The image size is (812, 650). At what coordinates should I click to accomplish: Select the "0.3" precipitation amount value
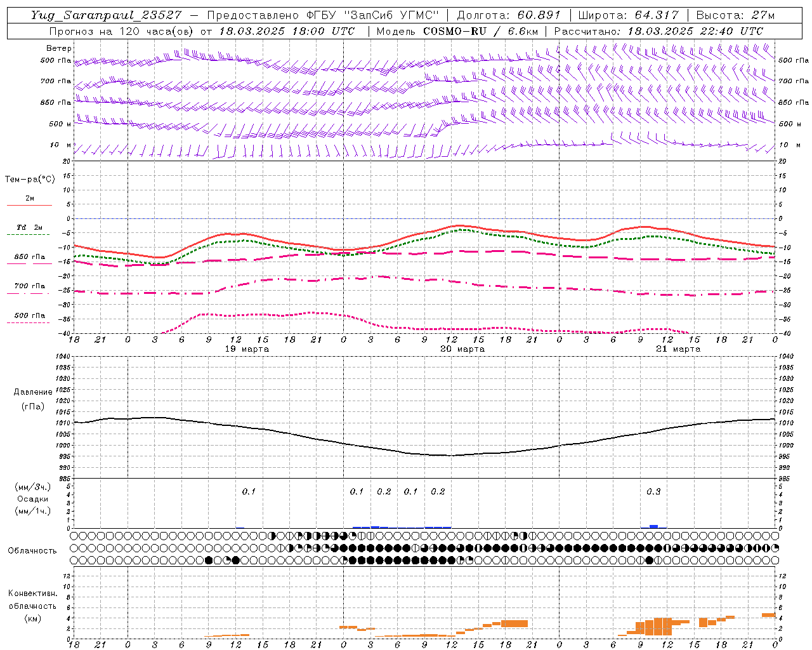pyautogui.click(x=653, y=491)
